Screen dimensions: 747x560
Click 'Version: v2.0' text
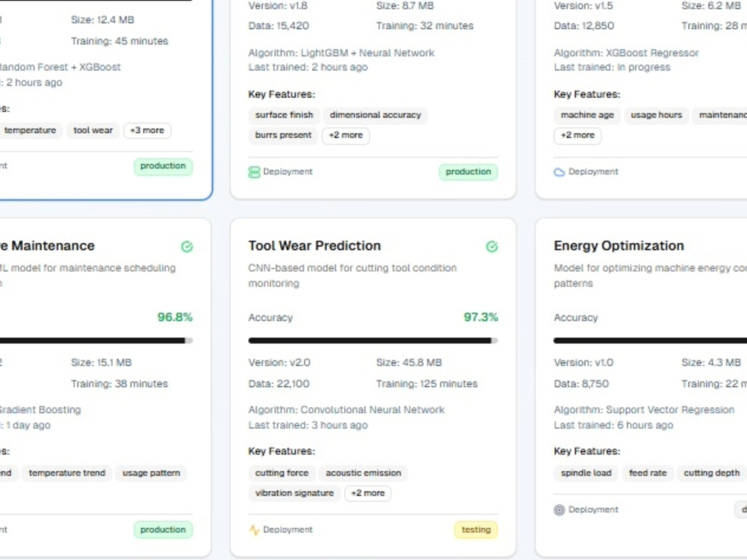tap(279, 363)
